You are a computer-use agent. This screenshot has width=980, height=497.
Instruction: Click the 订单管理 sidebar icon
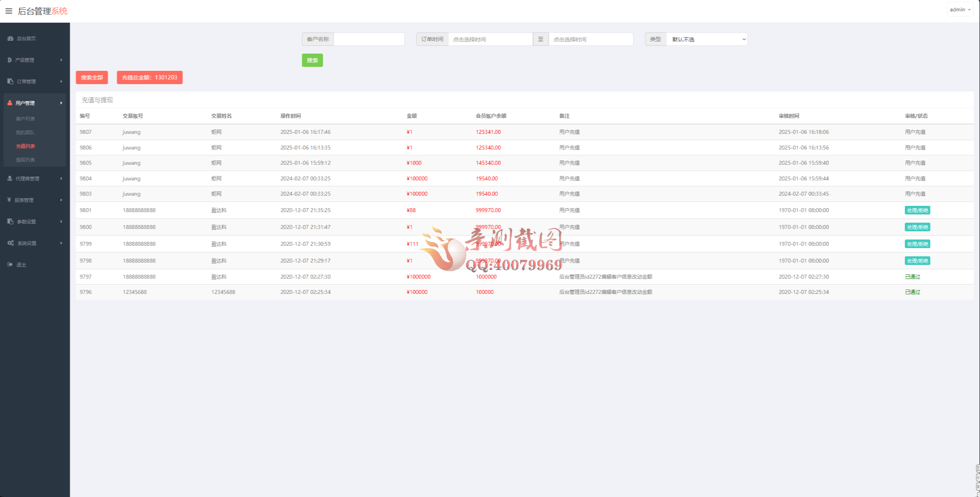pos(10,81)
